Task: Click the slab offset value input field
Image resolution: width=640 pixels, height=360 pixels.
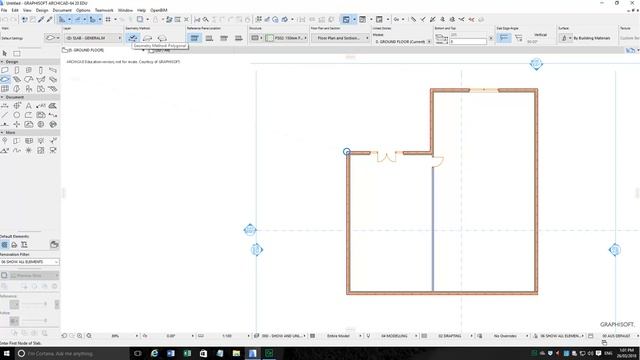Action: pos(468,42)
